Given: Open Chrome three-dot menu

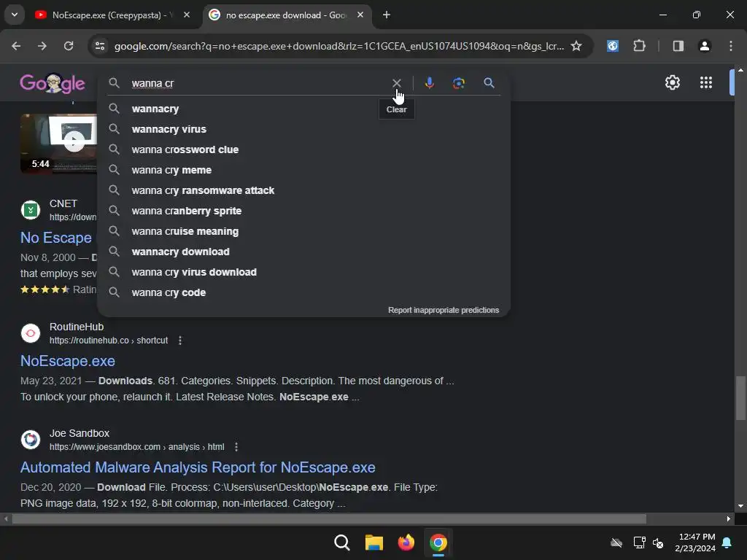Looking at the screenshot, I should pyautogui.click(x=731, y=46).
